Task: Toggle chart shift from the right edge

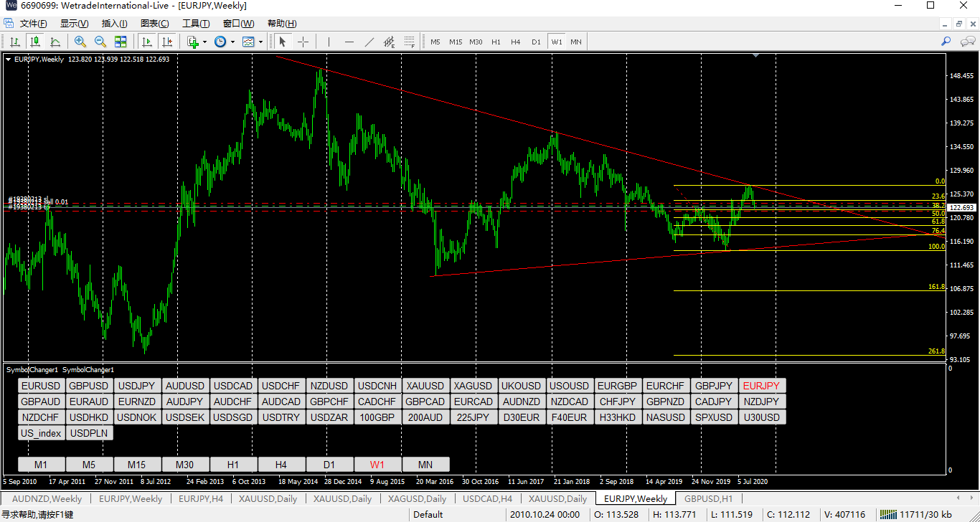Action: (x=167, y=42)
